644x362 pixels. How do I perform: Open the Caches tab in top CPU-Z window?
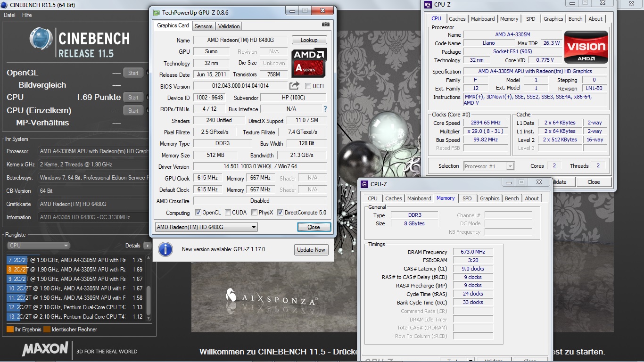[457, 19]
